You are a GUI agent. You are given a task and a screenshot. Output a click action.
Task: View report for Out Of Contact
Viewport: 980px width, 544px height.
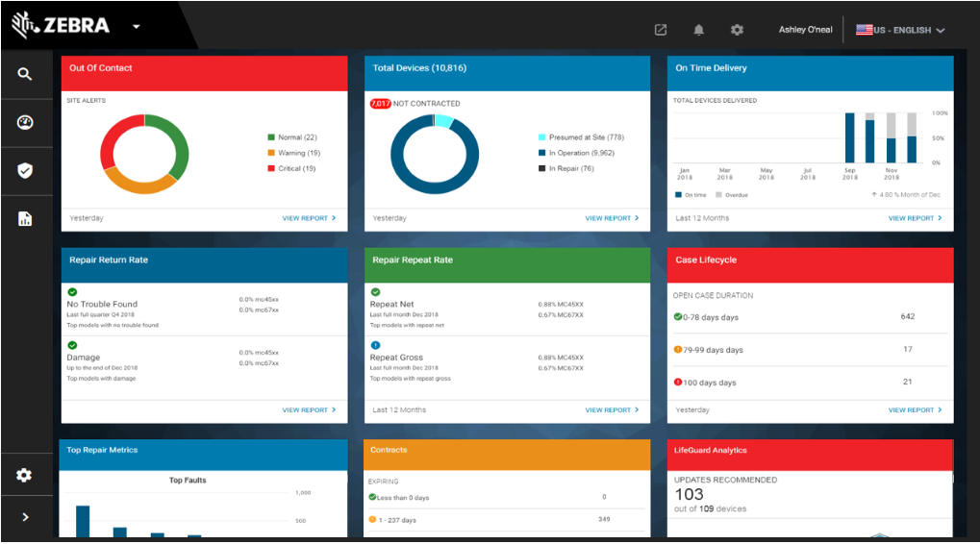pyautogui.click(x=309, y=218)
